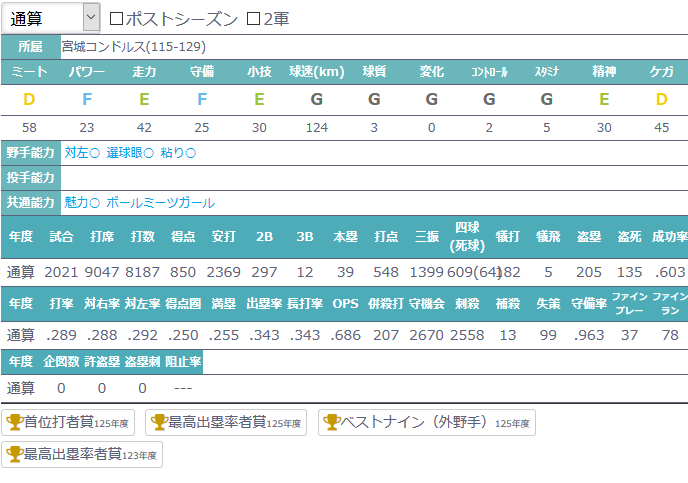The image size is (688, 483).
Task: Click the trophy icon on 最高出塁率者賞 123年度
Action: click(x=15, y=455)
